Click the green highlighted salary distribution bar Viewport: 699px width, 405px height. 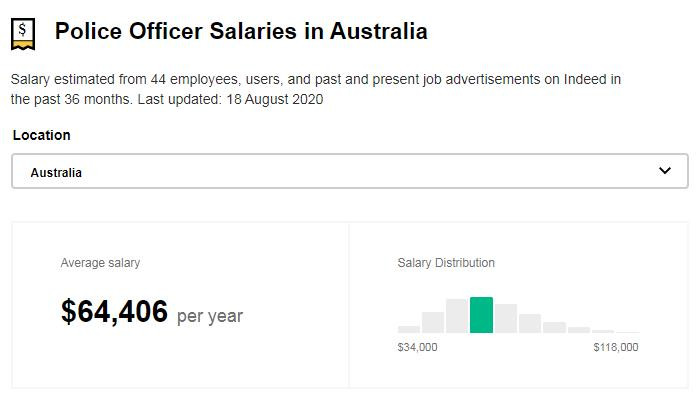click(x=481, y=315)
